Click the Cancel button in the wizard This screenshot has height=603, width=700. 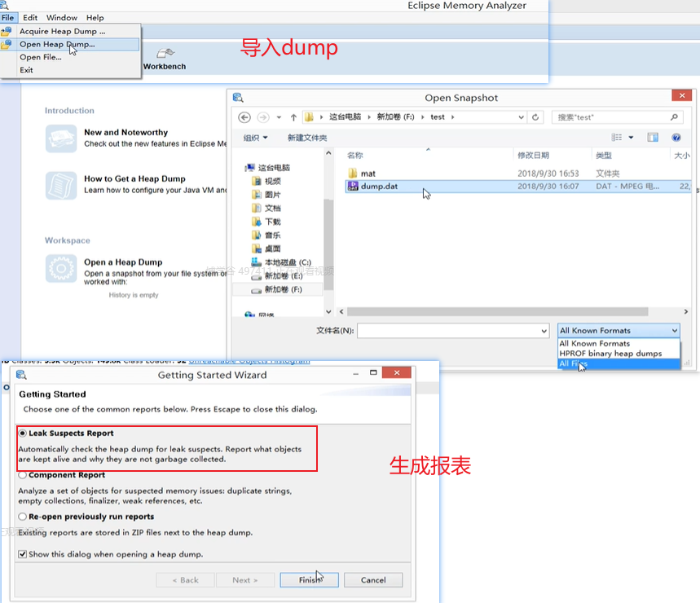pos(373,580)
